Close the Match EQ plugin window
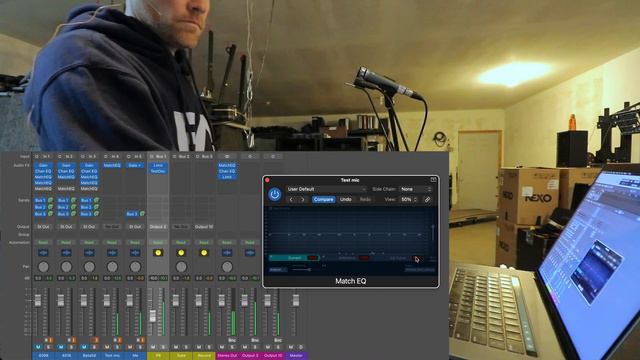Image resolution: width=640 pixels, height=360 pixels. tap(267, 180)
